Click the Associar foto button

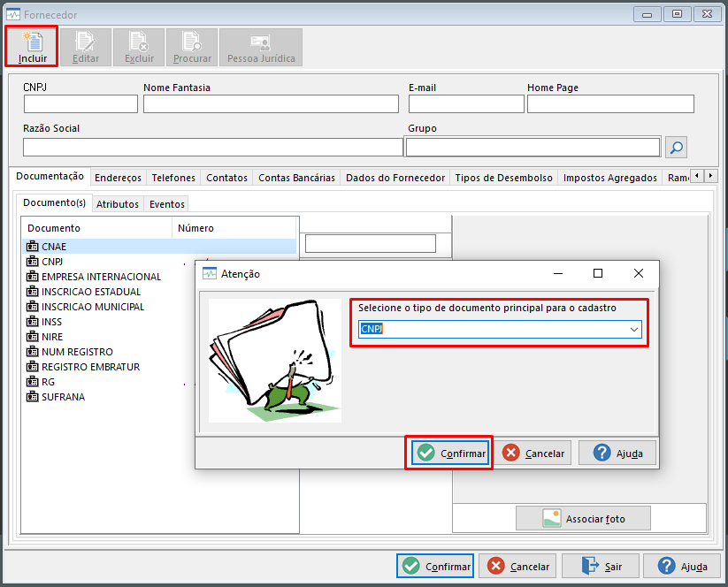click(583, 518)
